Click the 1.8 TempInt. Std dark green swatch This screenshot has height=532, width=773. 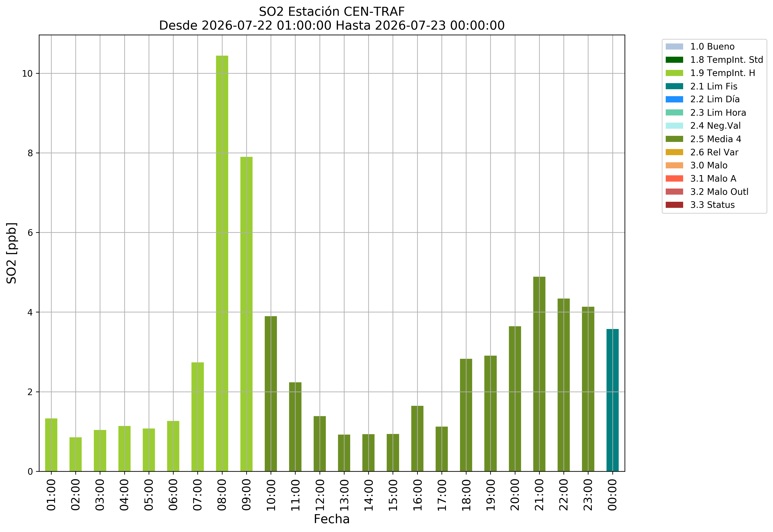click(674, 60)
